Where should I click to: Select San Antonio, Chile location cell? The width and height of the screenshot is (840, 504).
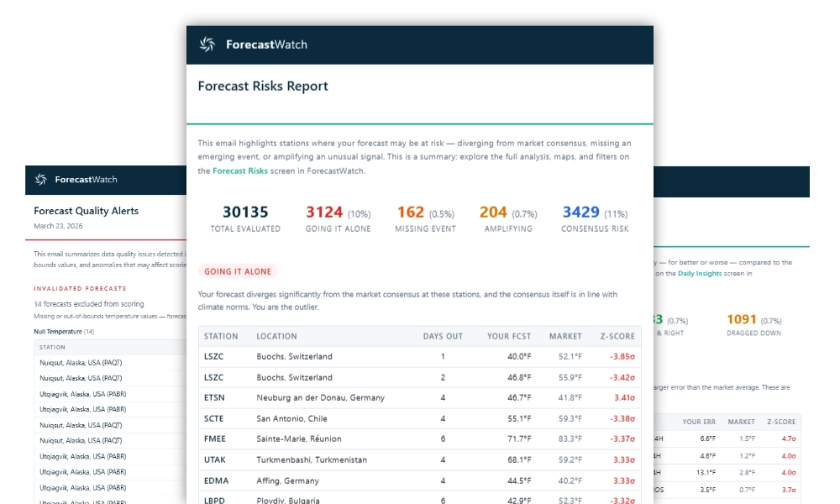coord(291,419)
